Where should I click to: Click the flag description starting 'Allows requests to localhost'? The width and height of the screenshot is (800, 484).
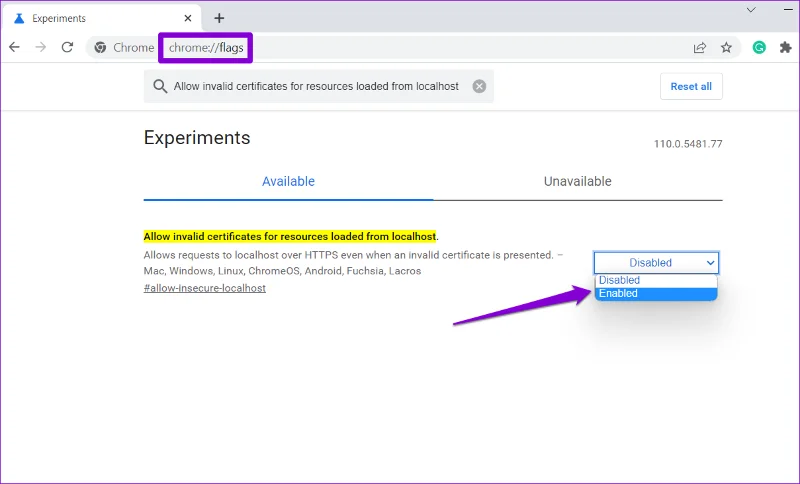(353, 263)
